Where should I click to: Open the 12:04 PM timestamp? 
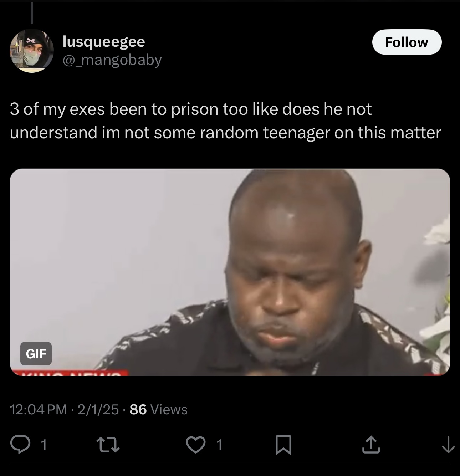pyautogui.click(x=39, y=409)
